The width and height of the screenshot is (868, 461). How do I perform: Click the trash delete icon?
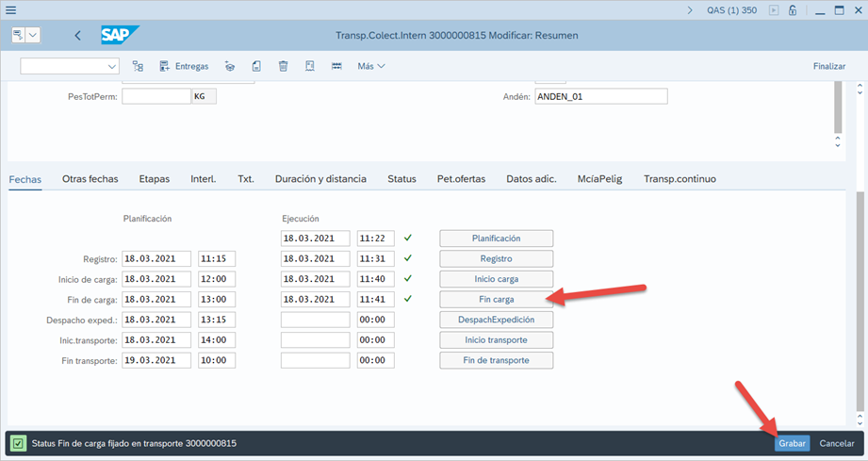click(283, 66)
